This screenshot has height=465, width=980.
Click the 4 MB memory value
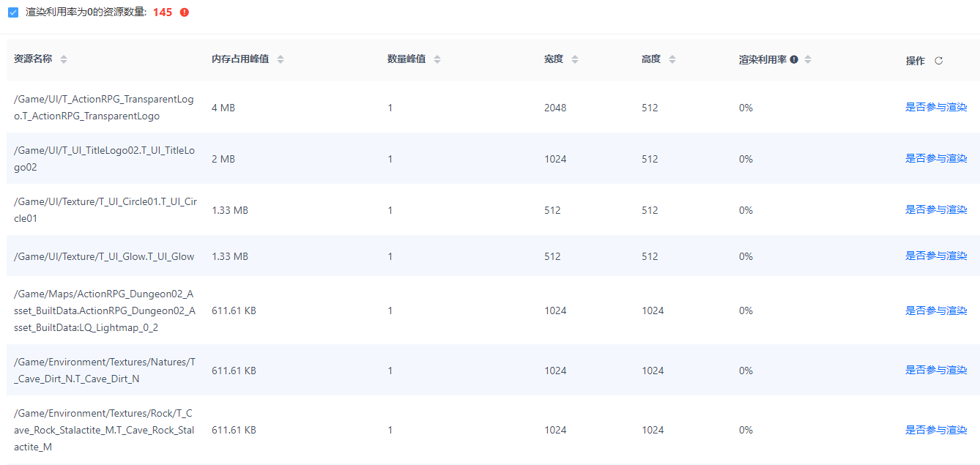pyautogui.click(x=223, y=108)
